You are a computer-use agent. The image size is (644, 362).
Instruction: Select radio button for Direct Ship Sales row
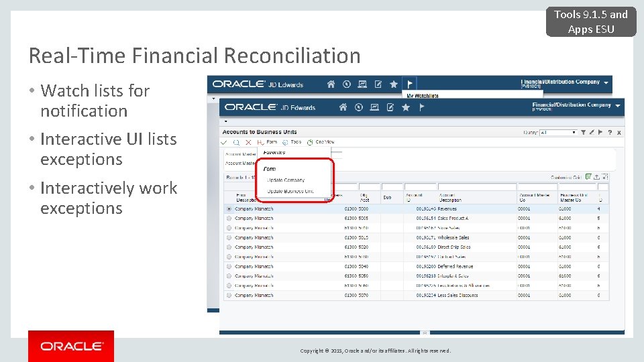[229, 247]
